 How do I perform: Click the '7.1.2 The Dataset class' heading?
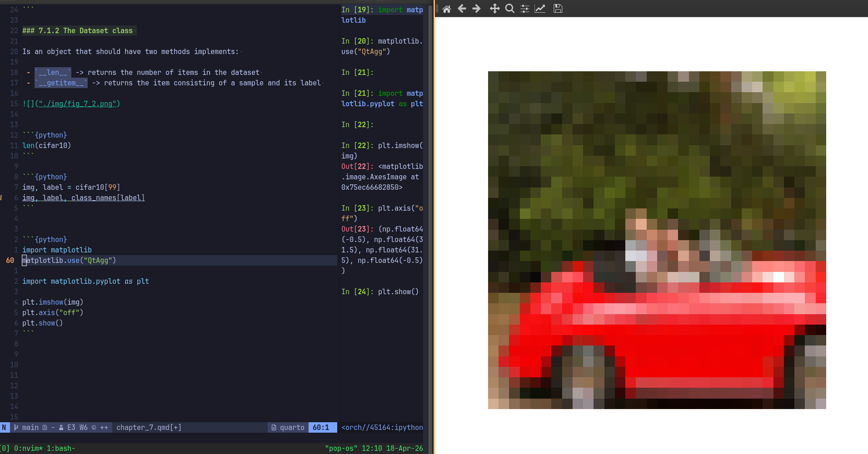(85, 30)
